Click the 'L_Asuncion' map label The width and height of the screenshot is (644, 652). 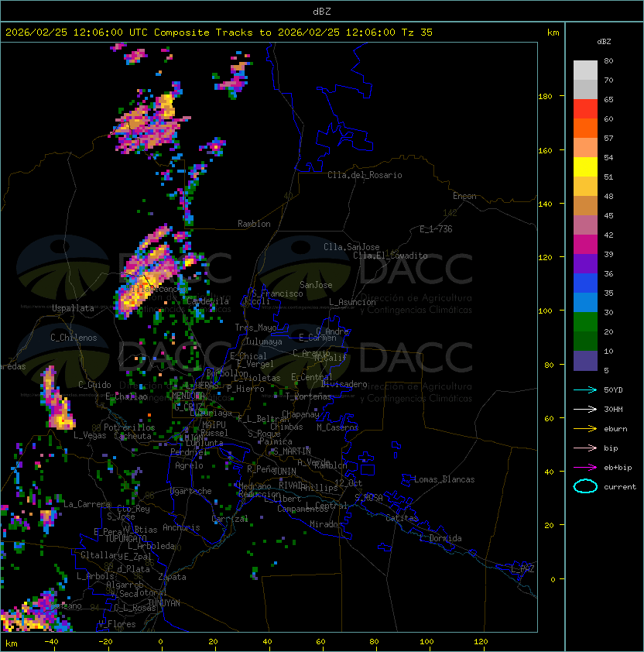(x=352, y=302)
